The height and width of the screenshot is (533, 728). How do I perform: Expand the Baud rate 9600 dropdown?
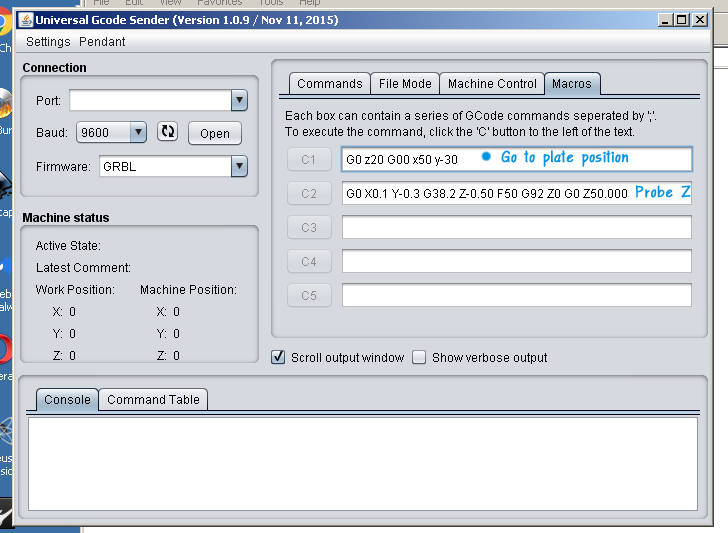tap(138, 132)
